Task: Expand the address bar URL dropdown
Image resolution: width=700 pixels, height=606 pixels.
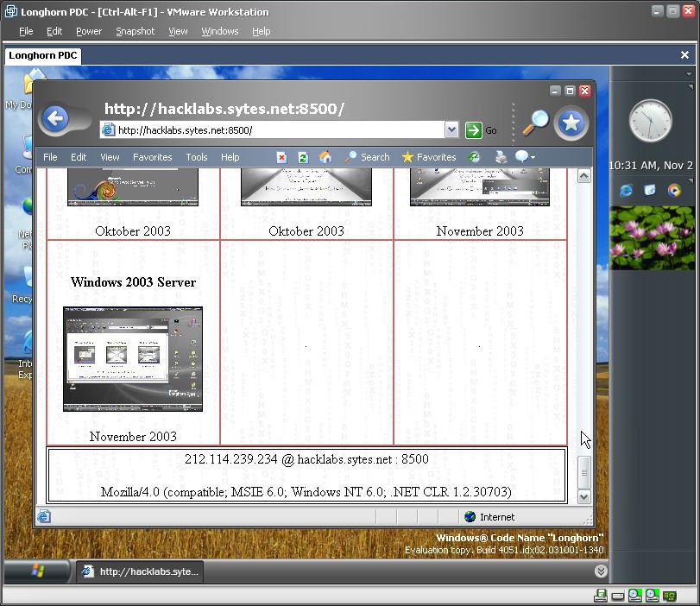Action: (451, 130)
